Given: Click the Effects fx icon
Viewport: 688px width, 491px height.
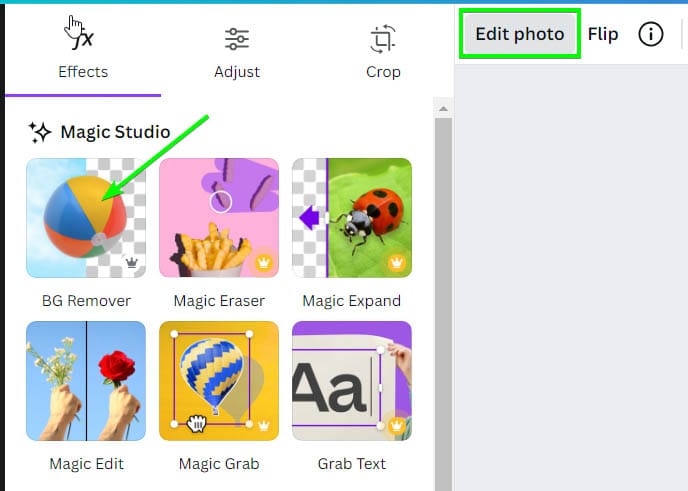Looking at the screenshot, I should (83, 37).
